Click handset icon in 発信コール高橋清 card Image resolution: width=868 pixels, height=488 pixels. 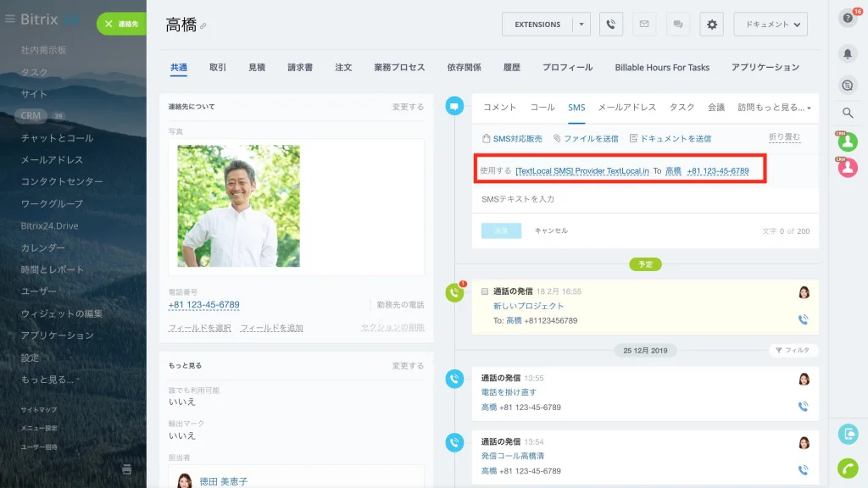pyautogui.click(x=804, y=470)
